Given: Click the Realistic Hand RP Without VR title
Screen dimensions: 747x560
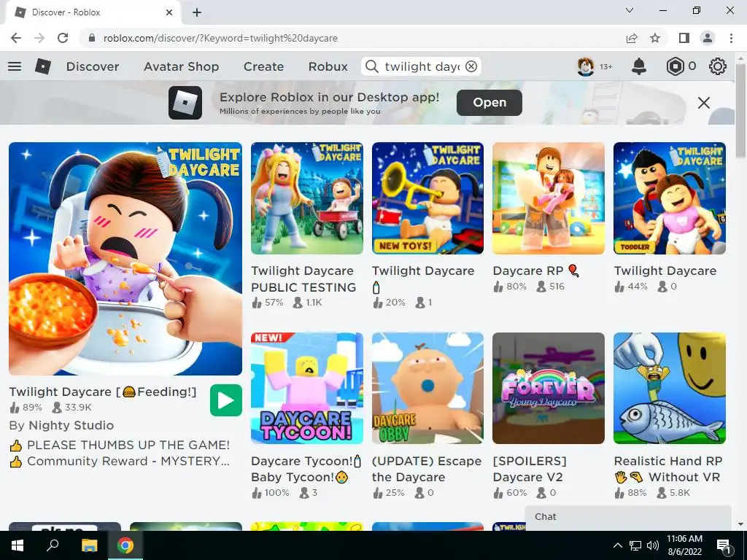Looking at the screenshot, I should (668, 469).
